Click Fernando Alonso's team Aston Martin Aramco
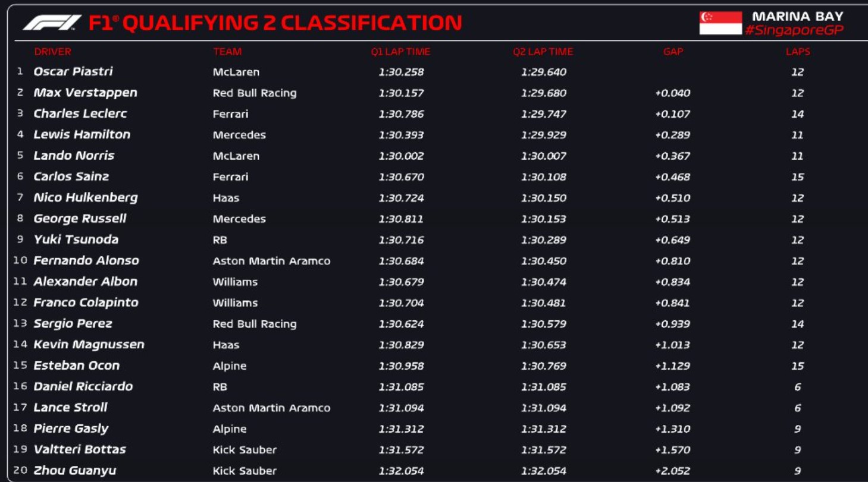This screenshot has height=482, width=868. click(x=271, y=261)
